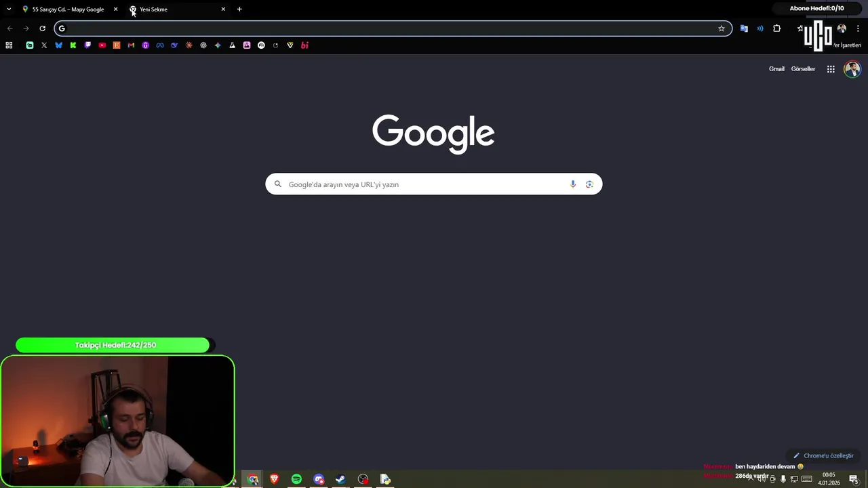Open the Google apps grid
This screenshot has width=868, height=488.
tap(831, 69)
